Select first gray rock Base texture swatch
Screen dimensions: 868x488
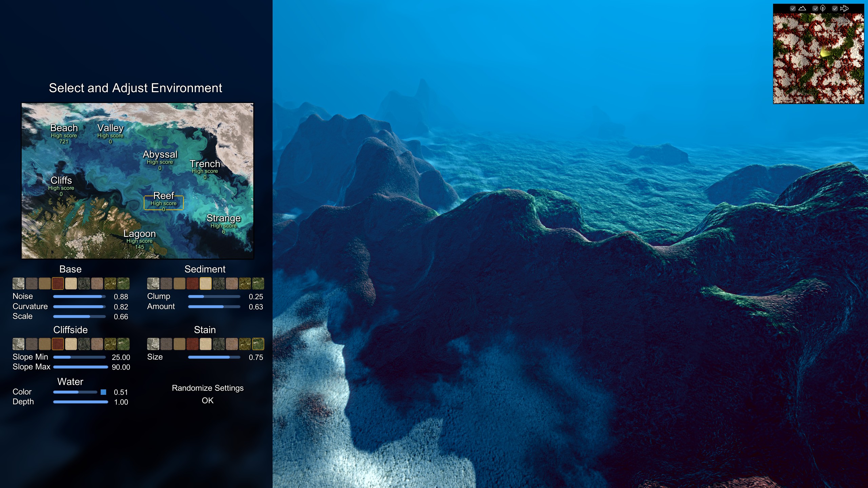point(18,283)
